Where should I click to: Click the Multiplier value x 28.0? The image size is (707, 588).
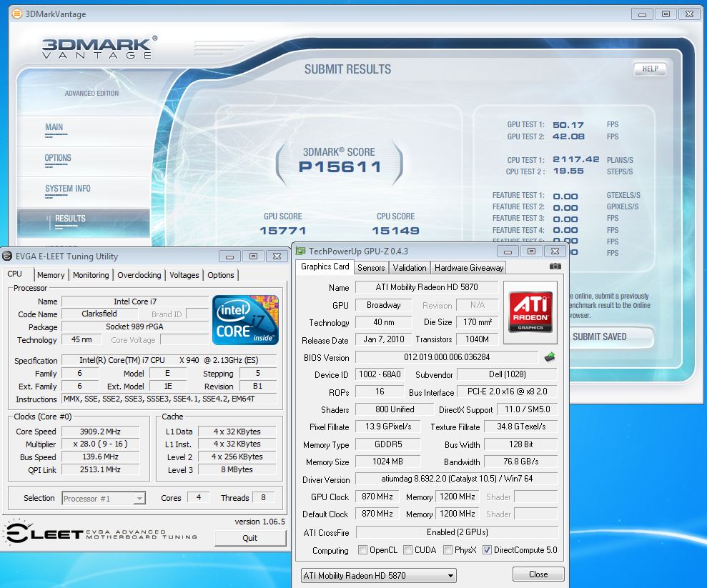(x=100, y=444)
